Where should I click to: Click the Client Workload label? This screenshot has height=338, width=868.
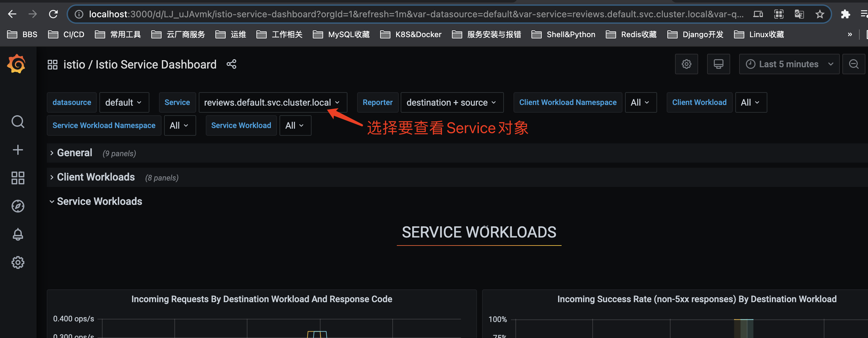click(699, 102)
